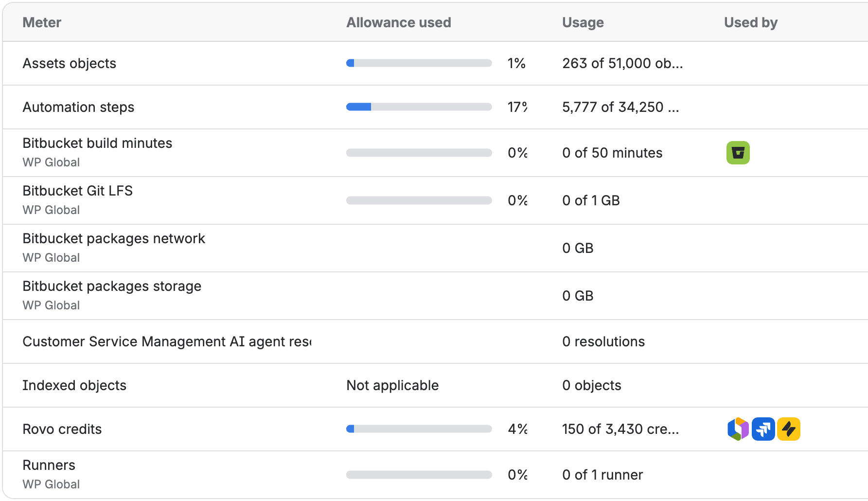Select the Bitbucket build minutes meter name

pos(97,143)
